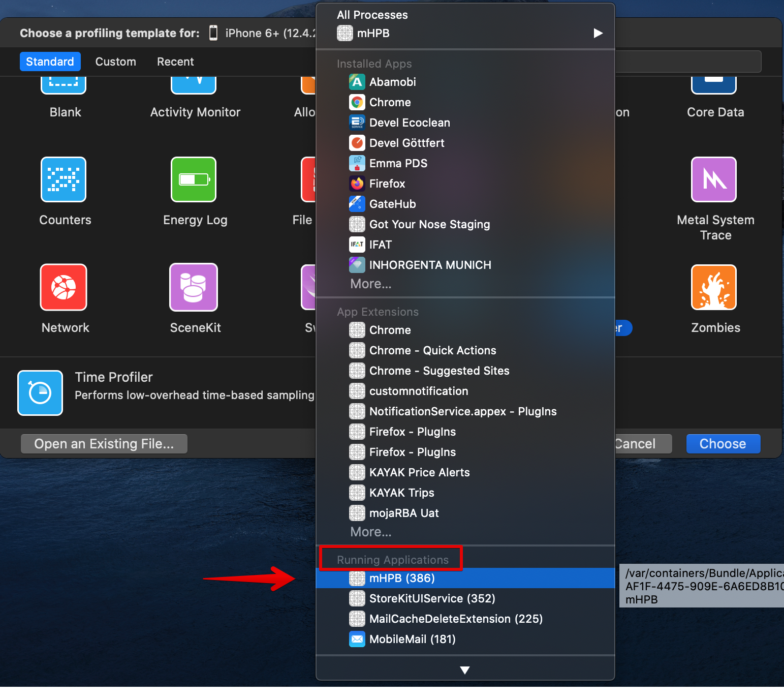Select MobileMail (181) process

point(412,639)
